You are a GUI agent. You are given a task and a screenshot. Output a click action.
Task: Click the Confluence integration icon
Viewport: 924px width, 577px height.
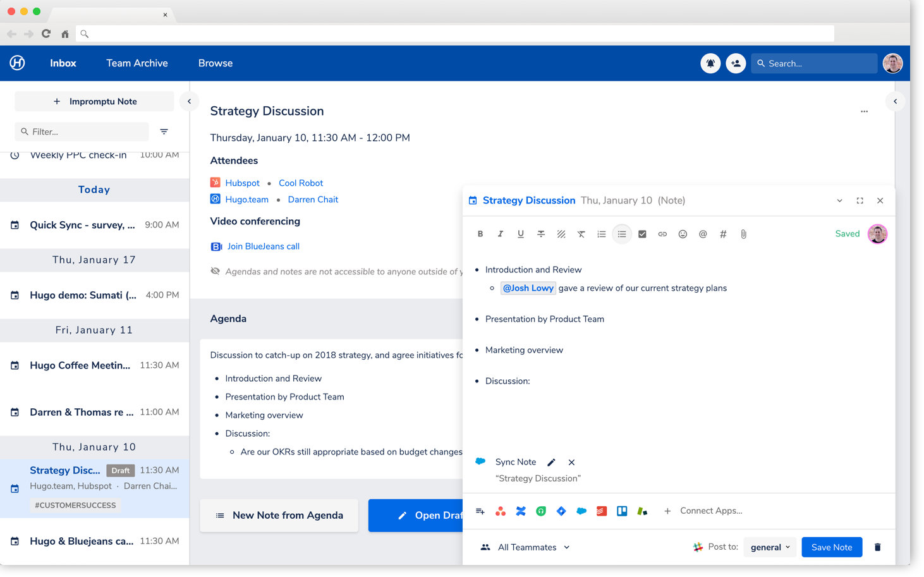[521, 511]
